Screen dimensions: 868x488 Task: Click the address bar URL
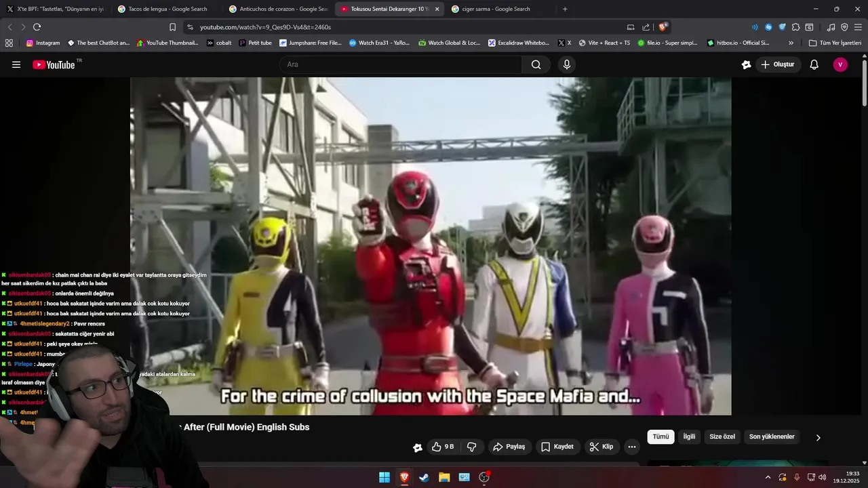[265, 27]
